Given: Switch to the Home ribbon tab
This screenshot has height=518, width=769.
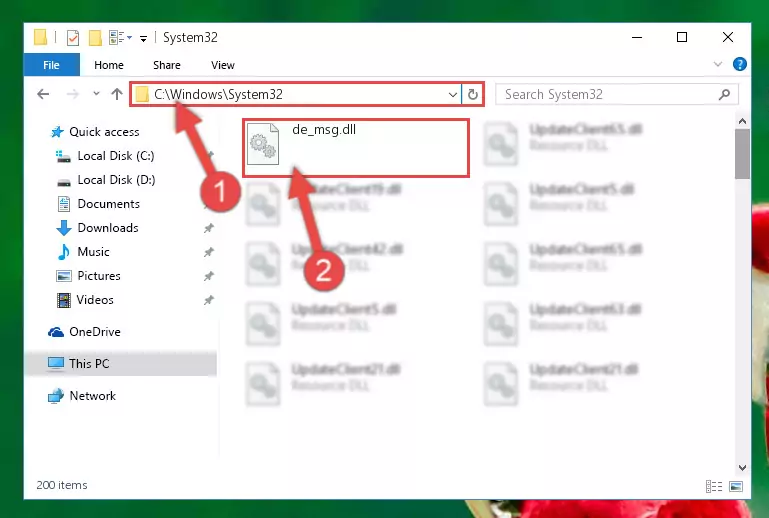Looking at the screenshot, I should [x=109, y=65].
